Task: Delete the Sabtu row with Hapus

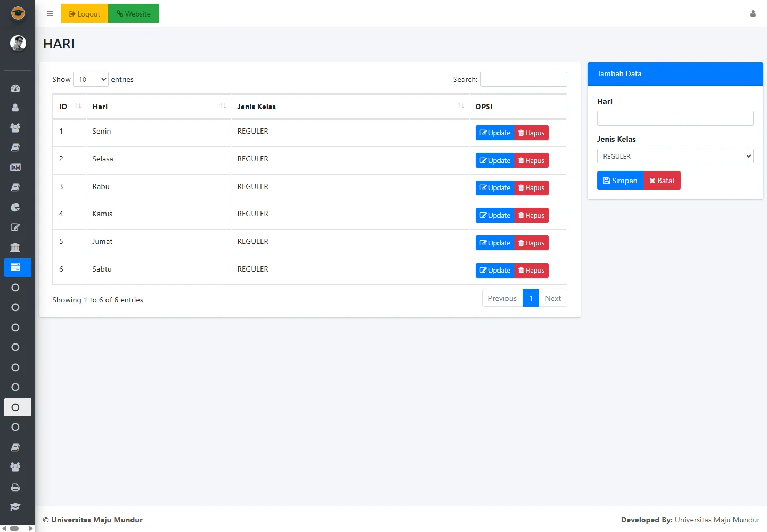Action: [x=531, y=271]
